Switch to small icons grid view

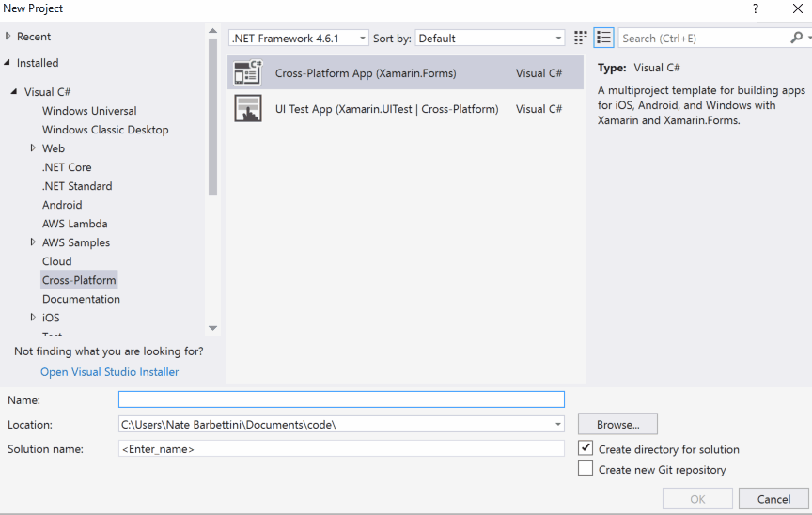tap(581, 39)
